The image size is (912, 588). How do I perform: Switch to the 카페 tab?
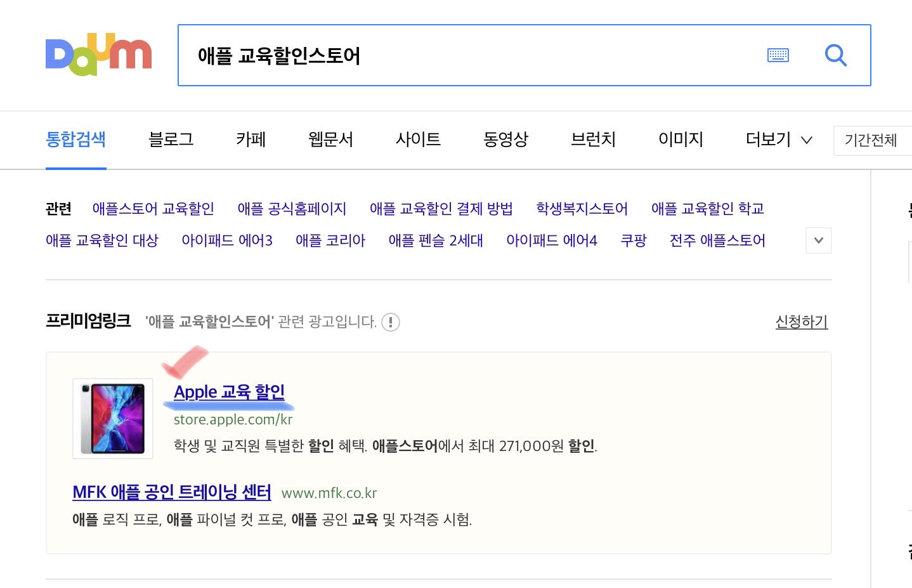[x=251, y=139]
